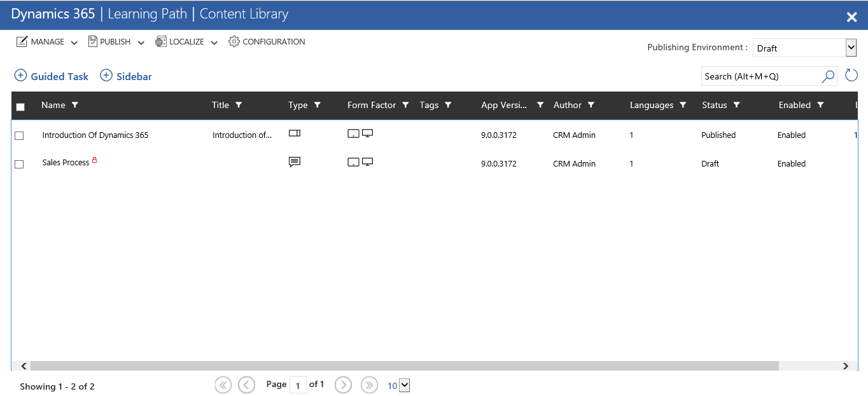Open Introduction Of Dynamics 365 item

[95, 135]
